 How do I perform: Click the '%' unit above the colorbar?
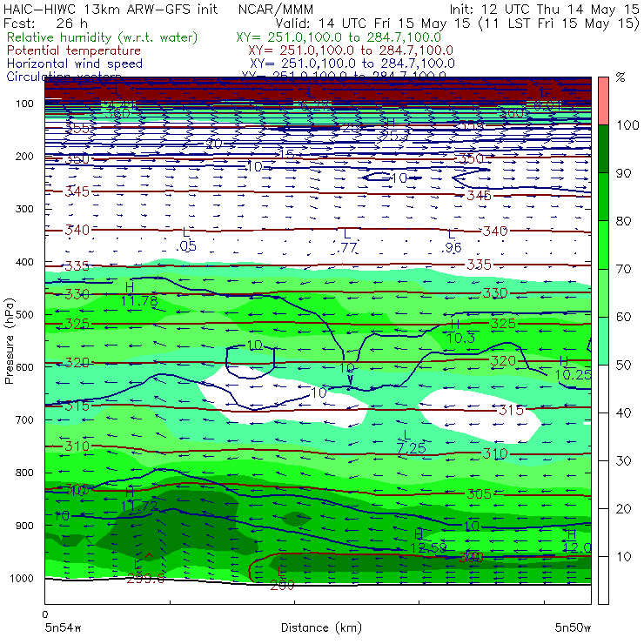621,77
